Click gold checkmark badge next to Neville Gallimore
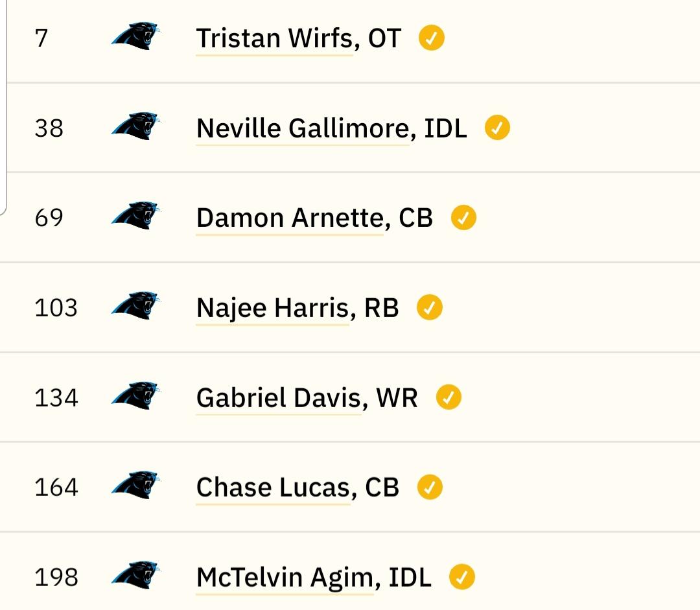 pyautogui.click(x=497, y=127)
